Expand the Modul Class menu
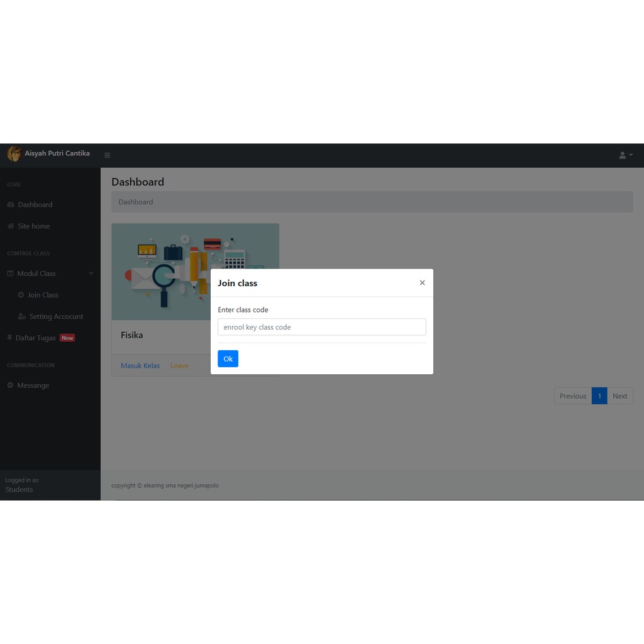This screenshot has height=644, width=644. click(x=50, y=274)
